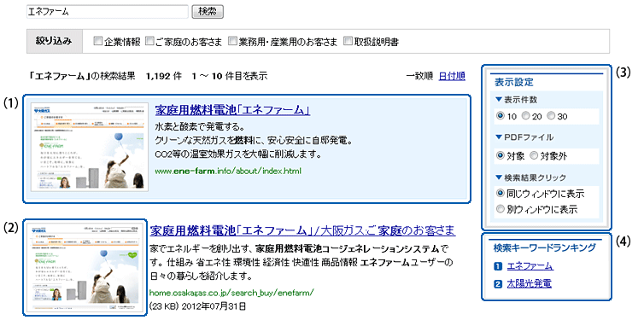Click the home.osakagas.co.jp/search_buy/enefarm/ URL
The height and width of the screenshot is (320, 644).
tap(231, 293)
